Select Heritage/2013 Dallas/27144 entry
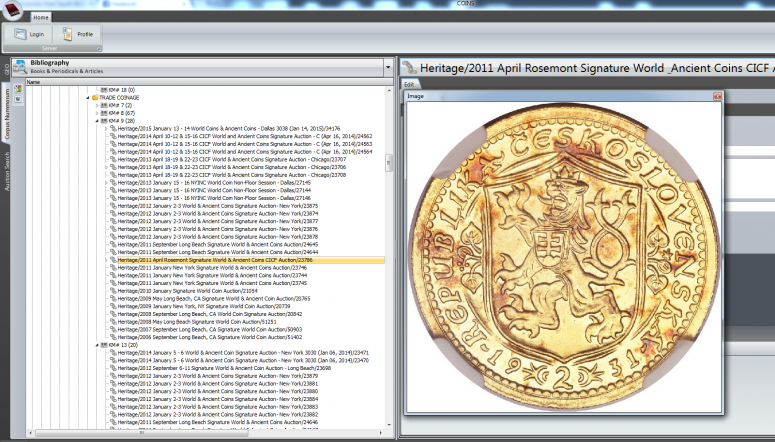Viewport: 775px width, 442px height. (214, 190)
